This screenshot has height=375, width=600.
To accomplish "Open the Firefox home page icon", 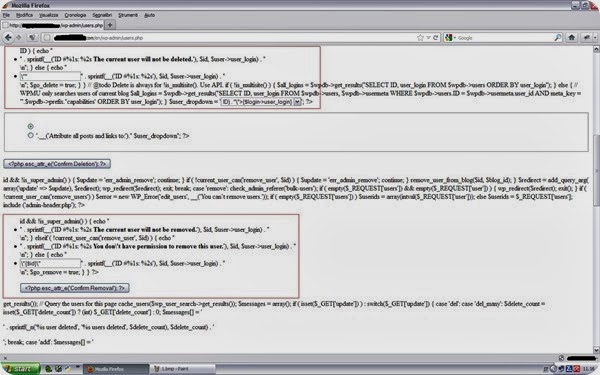I will 571,38.
